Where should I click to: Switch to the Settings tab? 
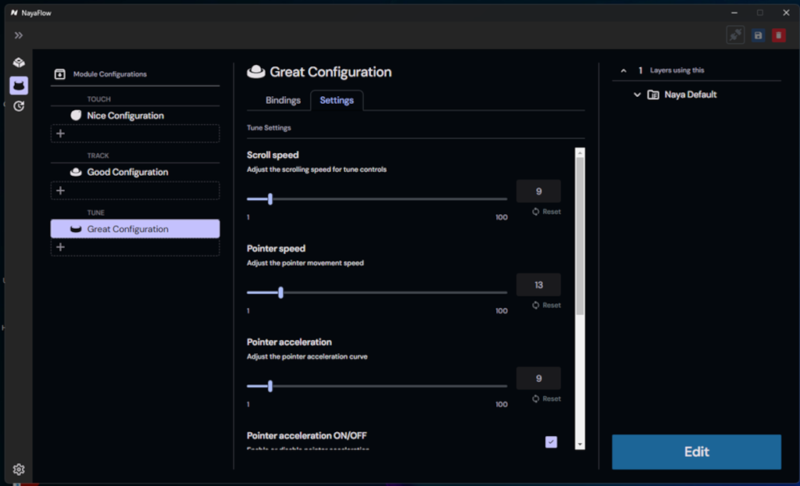(x=337, y=100)
